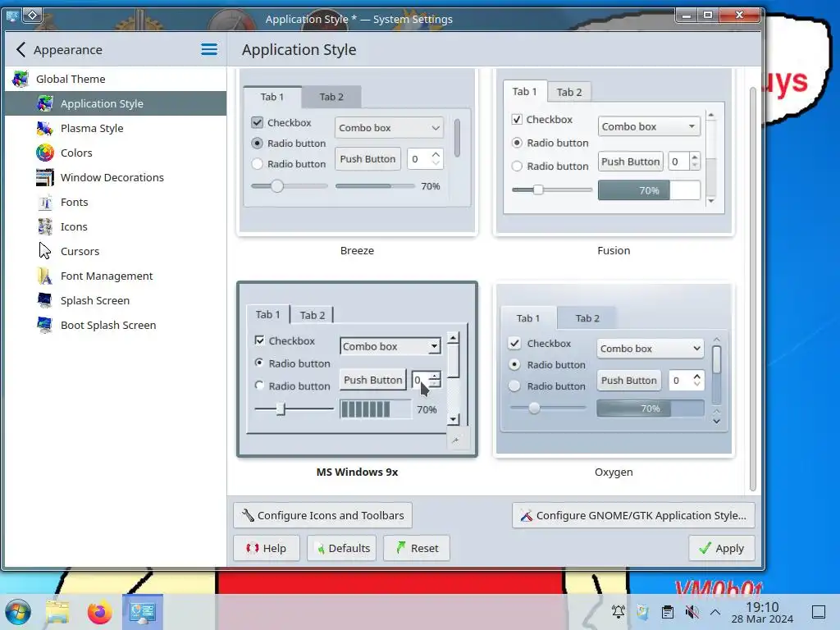Click the Help button
The width and height of the screenshot is (840, 630).
click(x=267, y=548)
